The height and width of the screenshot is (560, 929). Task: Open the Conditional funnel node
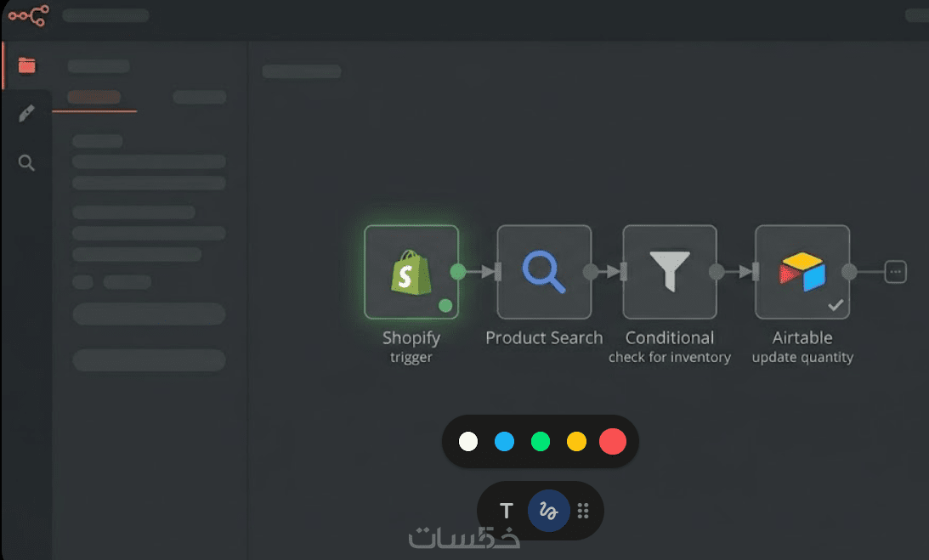(x=670, y=272)
